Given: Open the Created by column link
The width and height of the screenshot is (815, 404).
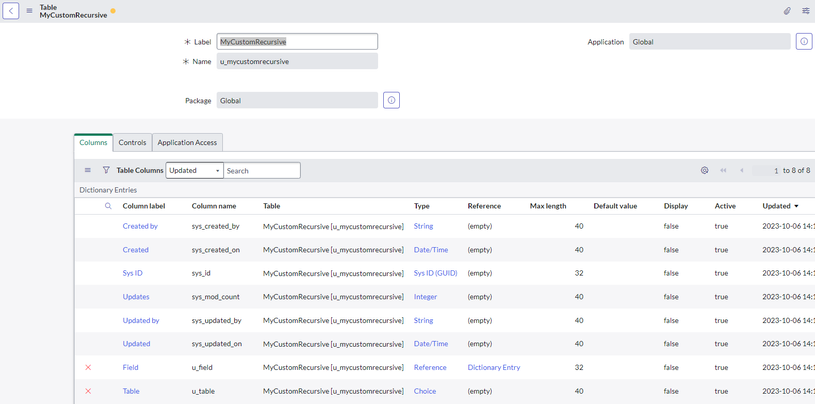Looking at the screenshot, I should click(x=140, y=226).
